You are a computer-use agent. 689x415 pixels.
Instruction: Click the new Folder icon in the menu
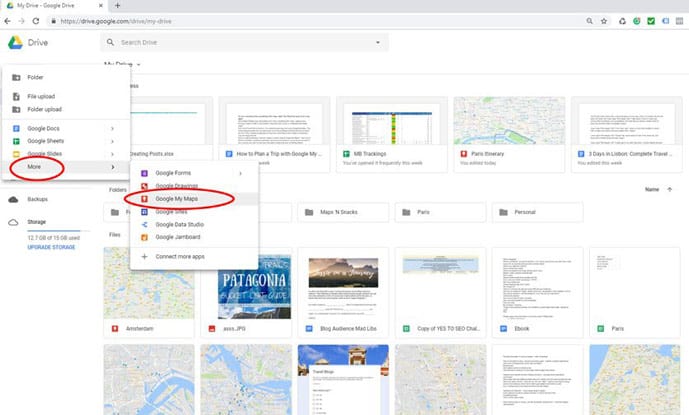click(16, 77)
